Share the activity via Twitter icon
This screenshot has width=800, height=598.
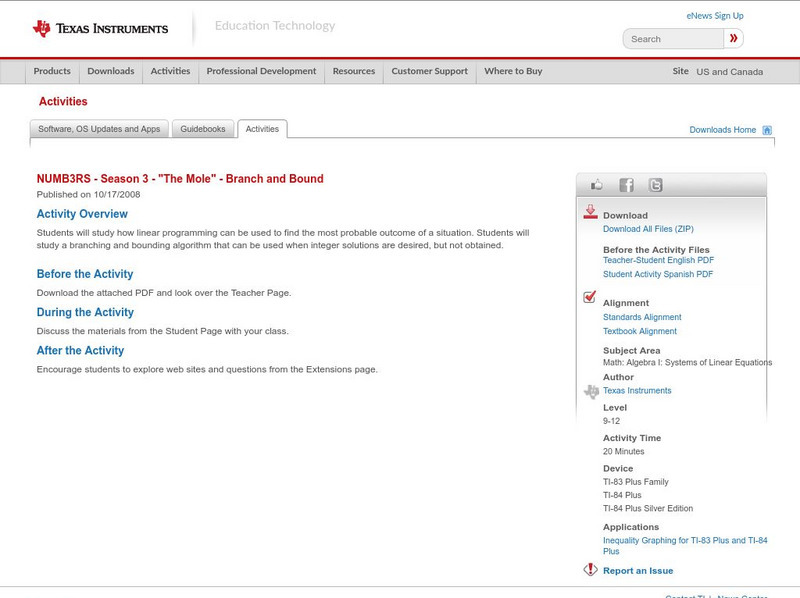click(x=655, y=185)
